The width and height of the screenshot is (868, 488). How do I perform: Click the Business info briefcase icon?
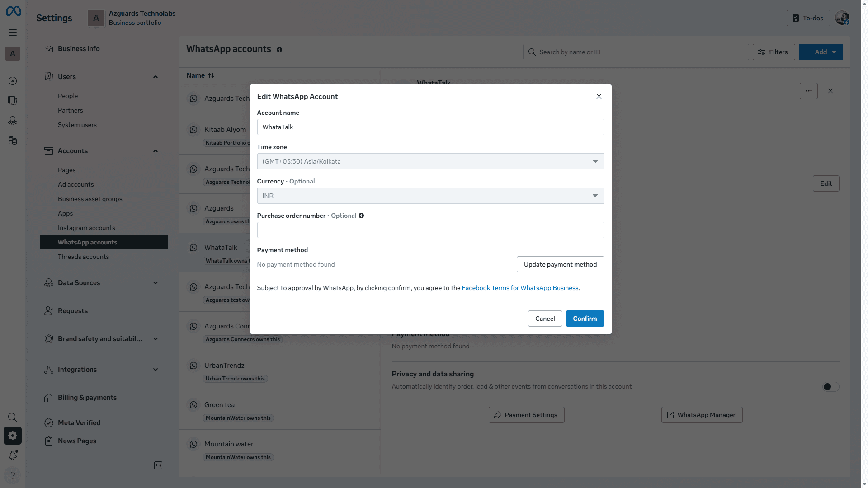point(49,49)
